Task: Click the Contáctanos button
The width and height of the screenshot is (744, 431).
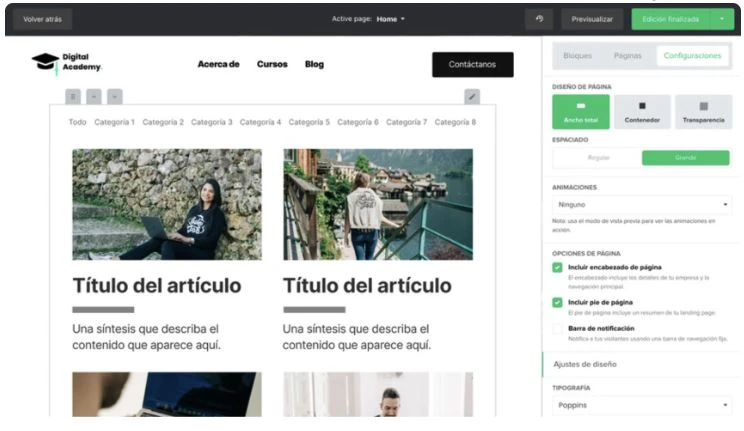Action: tap(473, 65)
